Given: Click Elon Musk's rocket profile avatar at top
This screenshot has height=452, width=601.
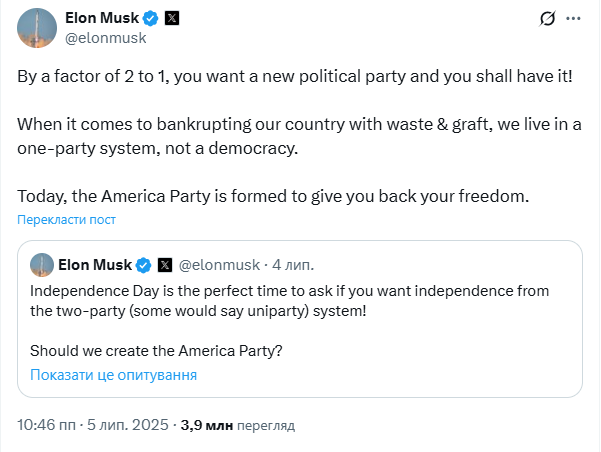Looking at the screenshot, I should [33, 27].
